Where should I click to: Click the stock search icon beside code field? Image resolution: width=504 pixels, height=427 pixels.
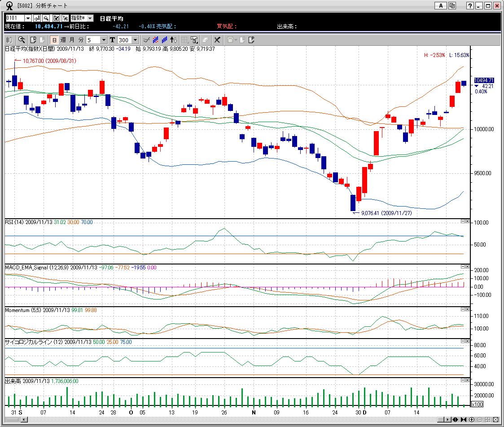point(46,18)
